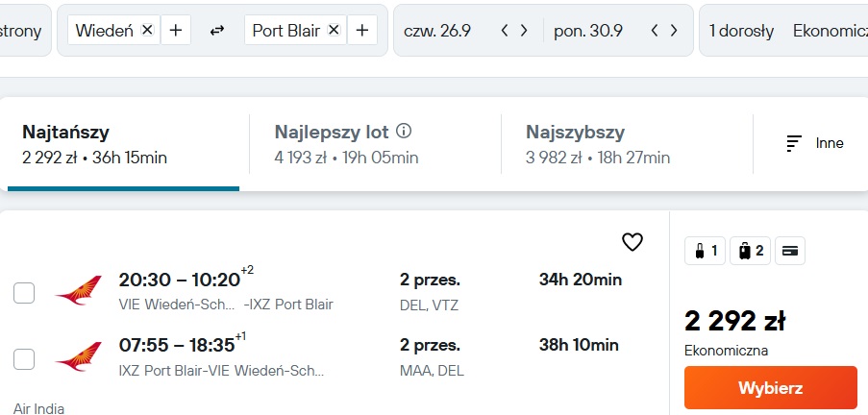The image size is (868, 415).
Task: Add another destination after Port Blair
Action: pos(362,31)
